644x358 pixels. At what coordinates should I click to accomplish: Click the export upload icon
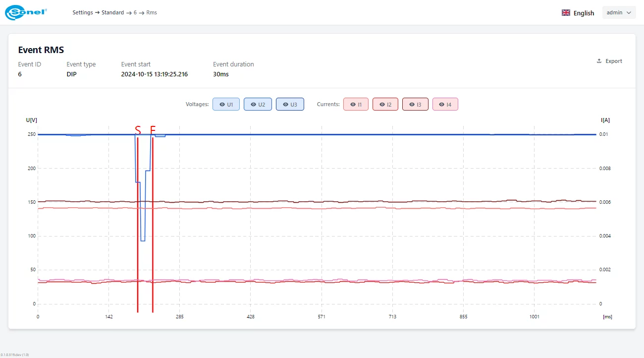[598, 60]
